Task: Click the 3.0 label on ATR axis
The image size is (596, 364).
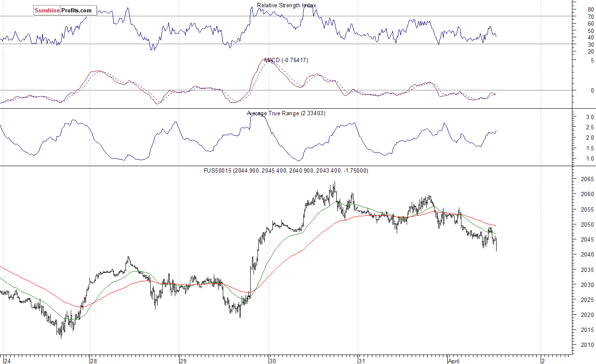Action: (x=590, y=117)
